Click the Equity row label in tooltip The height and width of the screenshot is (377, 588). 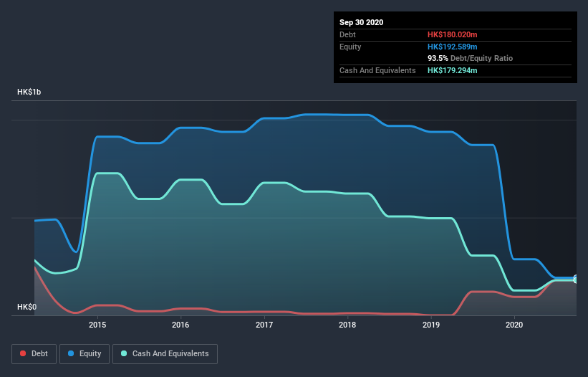350,47
